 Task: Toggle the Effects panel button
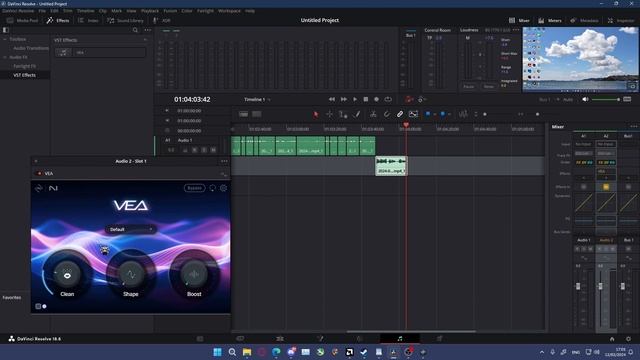(x=58, y=20)
